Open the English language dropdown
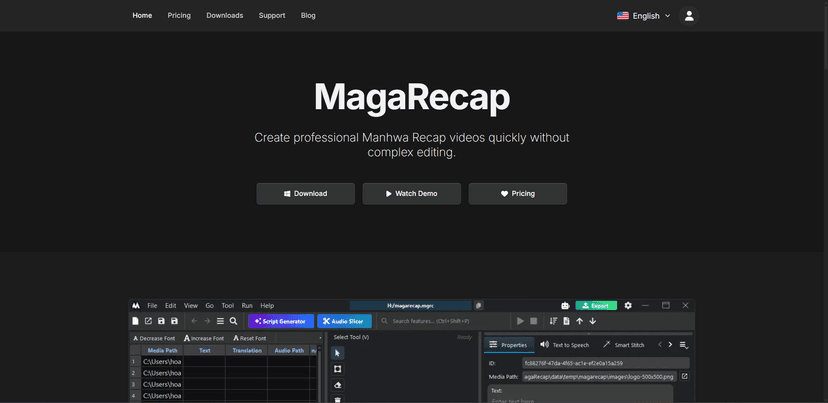The height and width of the screenshot is (403, 828). 643,16
